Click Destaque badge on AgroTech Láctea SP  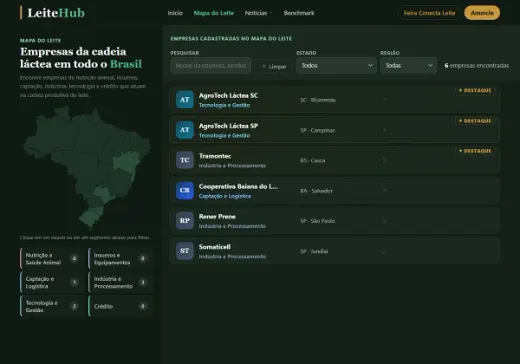tap(475, 121)
